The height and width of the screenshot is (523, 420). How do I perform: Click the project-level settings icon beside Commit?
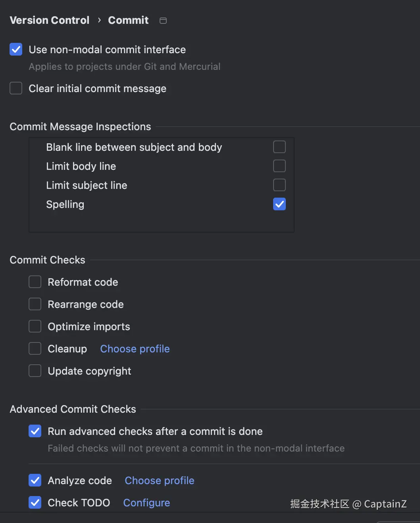(x=163, y=21)
